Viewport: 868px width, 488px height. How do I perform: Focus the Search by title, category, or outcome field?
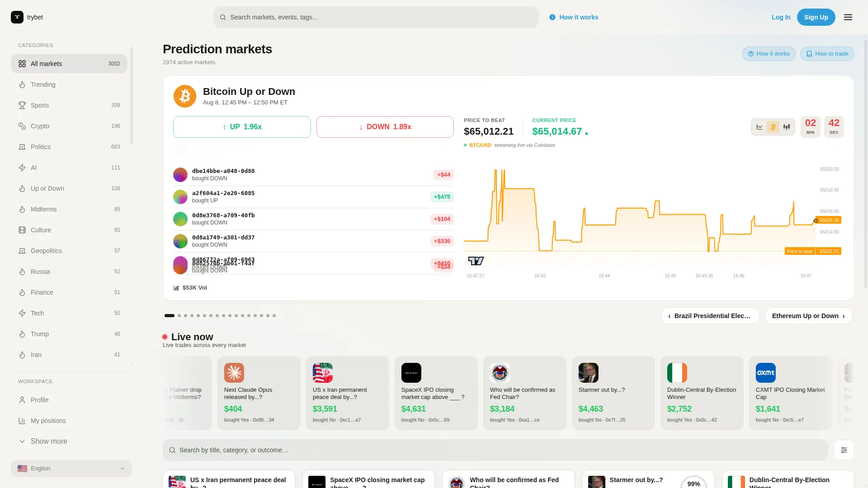495,450
